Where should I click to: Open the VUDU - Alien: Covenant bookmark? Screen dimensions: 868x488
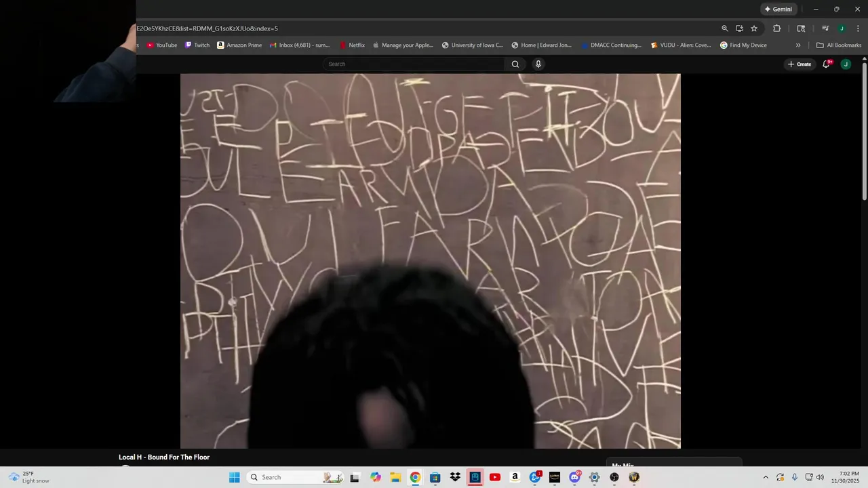click(x=681, y=45)
